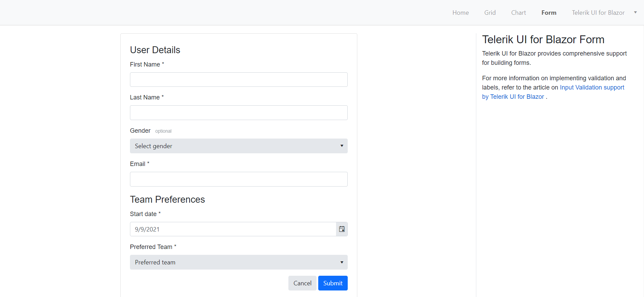This screenshot has height=297, width=644.
Task: Open the Start date calendar picker icon
Action: pos(342,229)
